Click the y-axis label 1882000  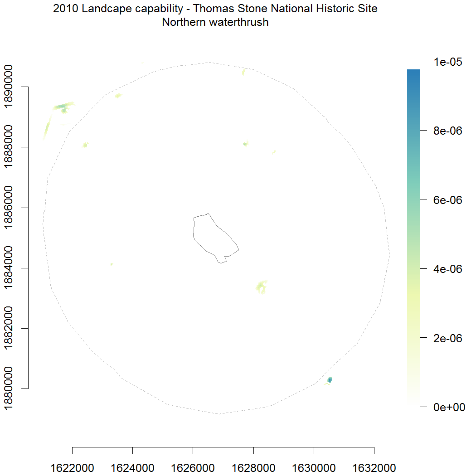point(8,328)
